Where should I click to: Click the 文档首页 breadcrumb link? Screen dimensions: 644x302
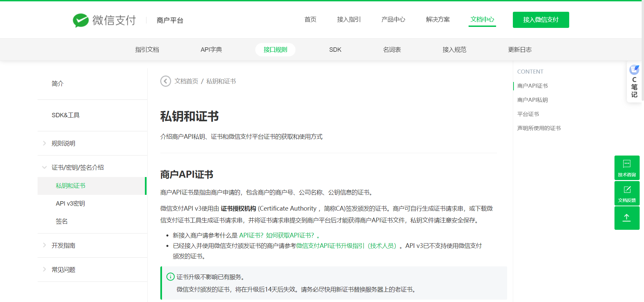coord(186,81)
